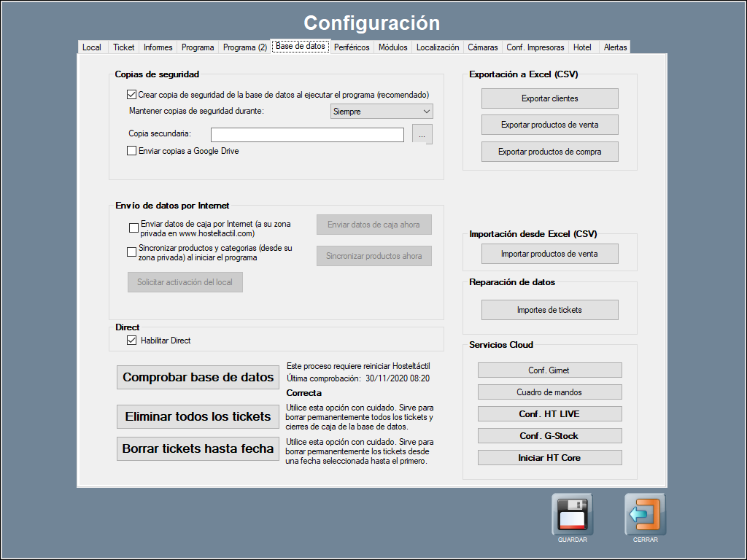
Task: Open Conf. HT LIVE cloud service
Action: 549,414
